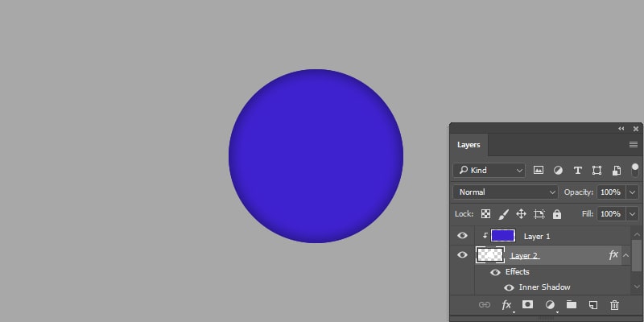Hide Layer 1 visibility

pyautogui.click(x=462, y=235)
